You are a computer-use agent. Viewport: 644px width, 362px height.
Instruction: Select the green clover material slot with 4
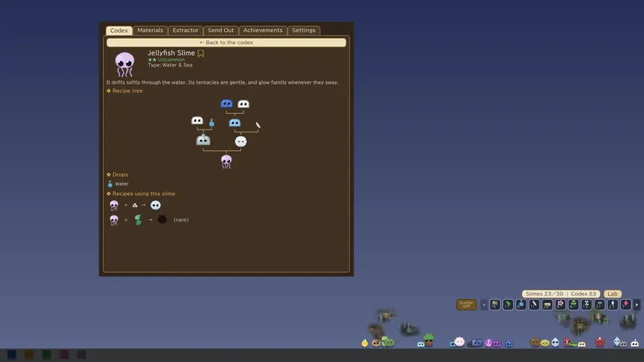coord(574,304)
